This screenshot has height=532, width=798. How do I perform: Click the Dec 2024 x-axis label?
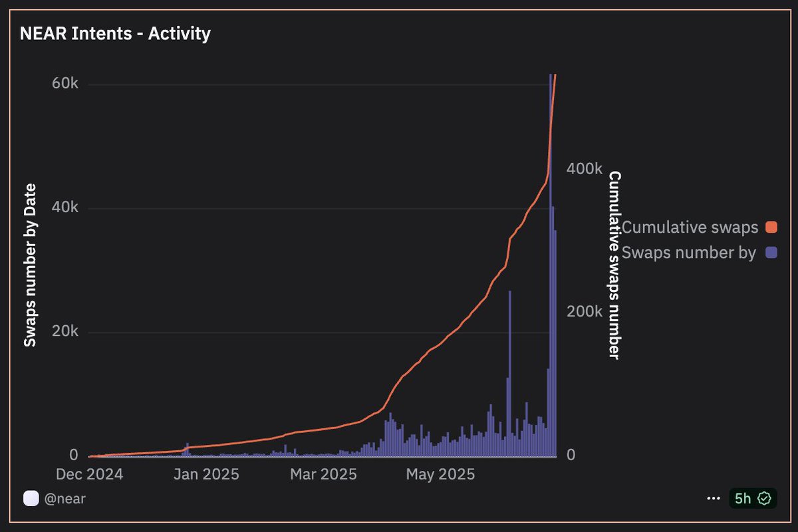point(89,474)
